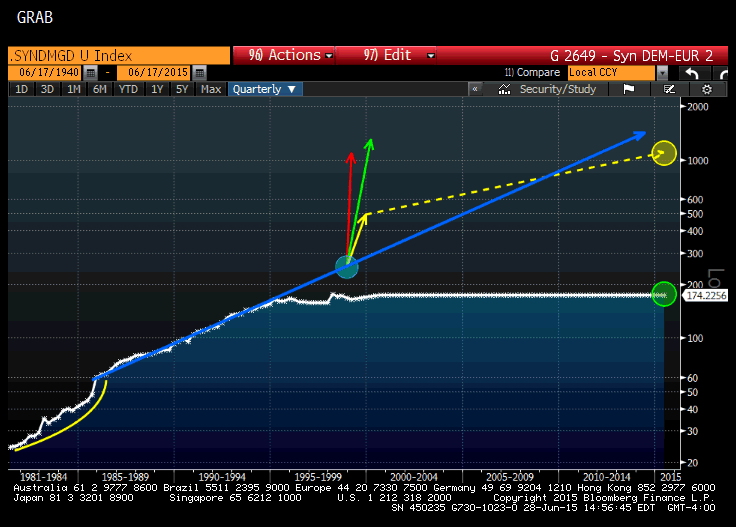Open the end date calendar picker icon
The width and height of the screenshot is (736, 527).
click(199, 73)
